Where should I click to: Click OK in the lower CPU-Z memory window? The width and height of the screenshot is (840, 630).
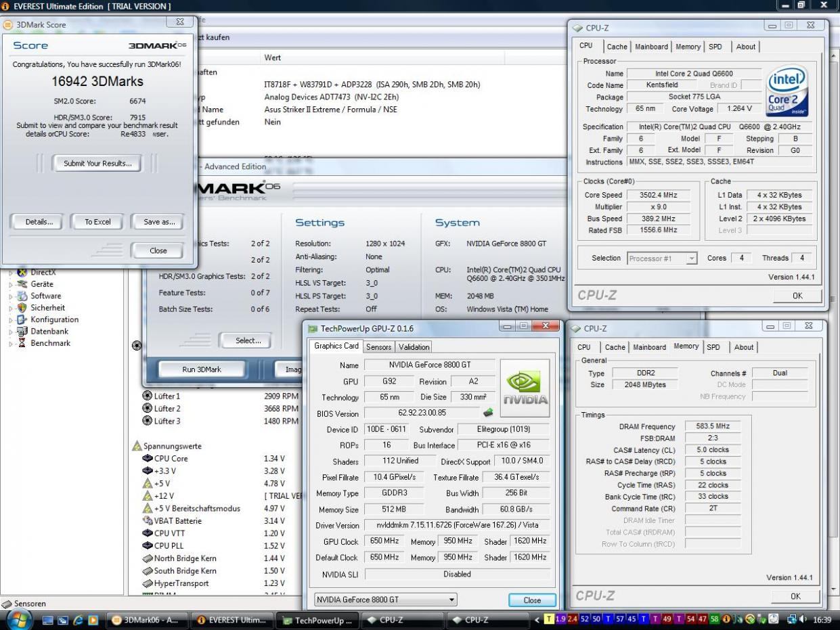(795, 596)
